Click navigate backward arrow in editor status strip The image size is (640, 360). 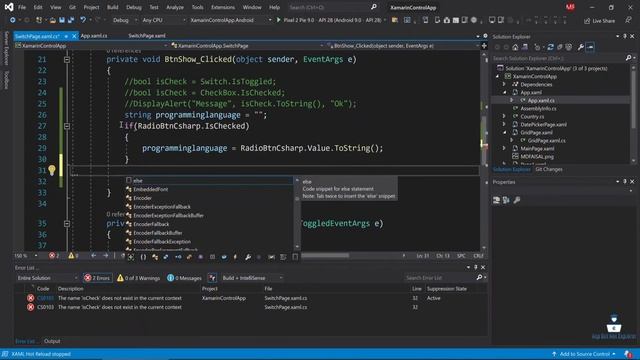93,256
